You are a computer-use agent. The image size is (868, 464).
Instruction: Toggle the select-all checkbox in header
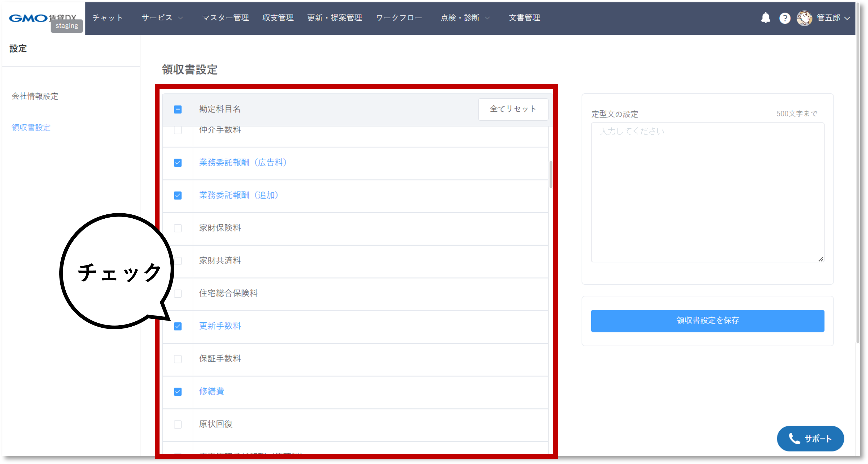point(178,109)
